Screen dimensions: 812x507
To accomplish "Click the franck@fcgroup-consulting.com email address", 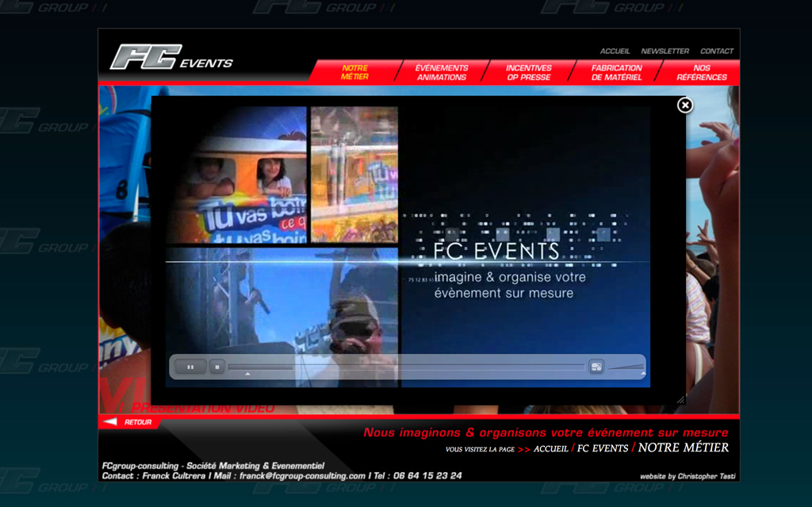I will [x=302, y=476].
